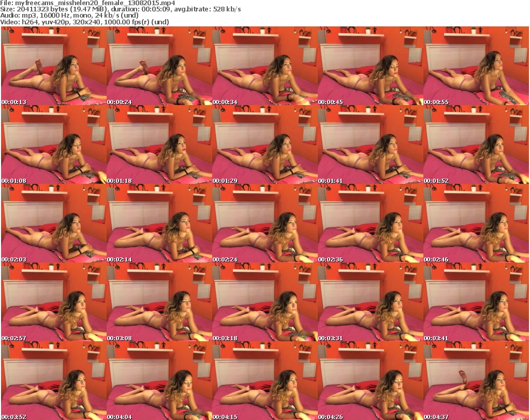The height and width of the screenshot is (420, 530).
Task: Open the thumbnail stamped 00:02:57
Action: [x=54, y=302]
